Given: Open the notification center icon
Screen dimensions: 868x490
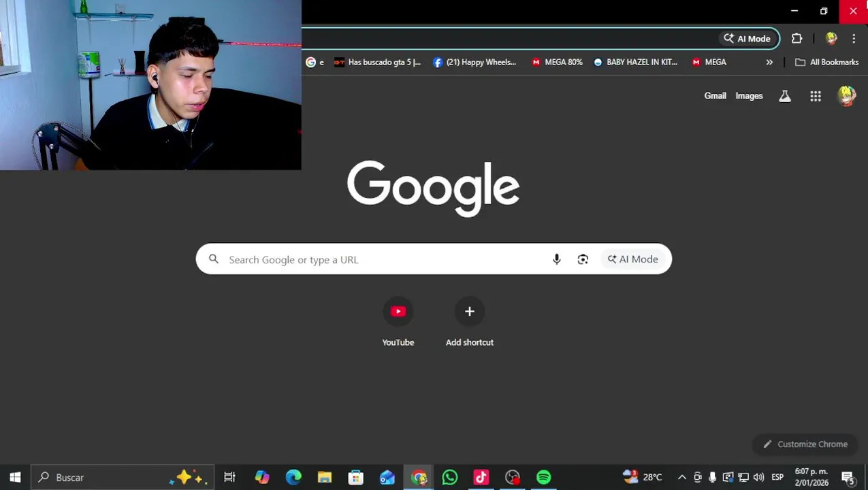Looking at the screenshot, I should (x=848, y=478).
